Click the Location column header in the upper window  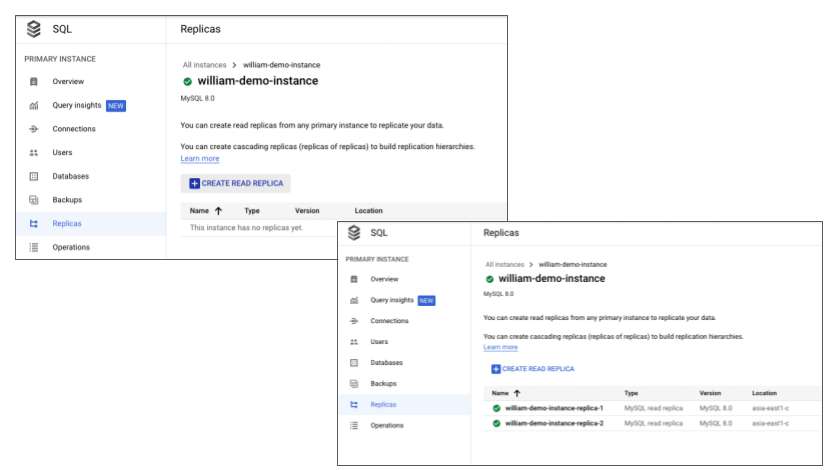click(x=368, y=211)
